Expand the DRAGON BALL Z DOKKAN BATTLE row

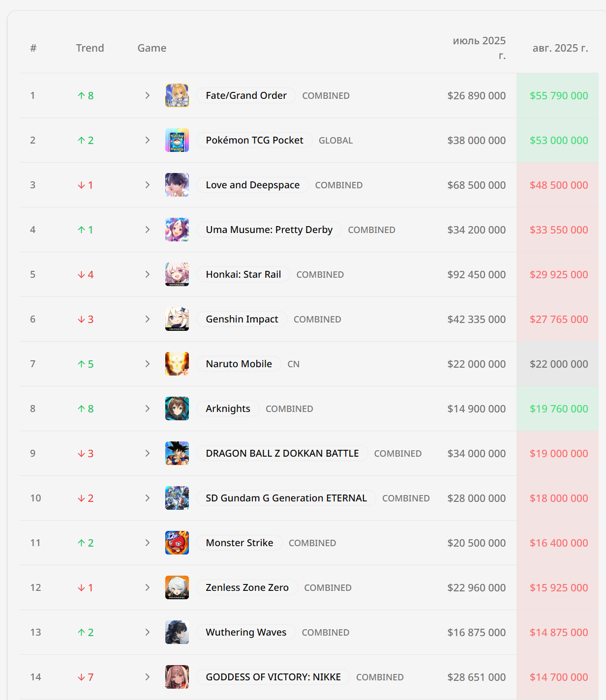pyautogui.click(x=147, y=453)
